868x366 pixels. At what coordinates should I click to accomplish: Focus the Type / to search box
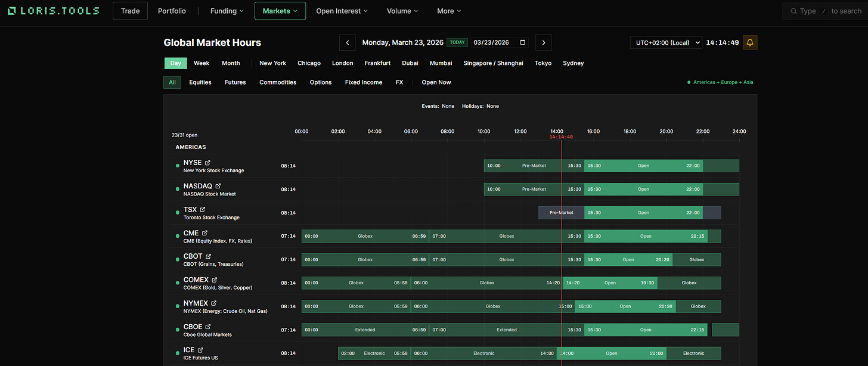pos(825,11)
